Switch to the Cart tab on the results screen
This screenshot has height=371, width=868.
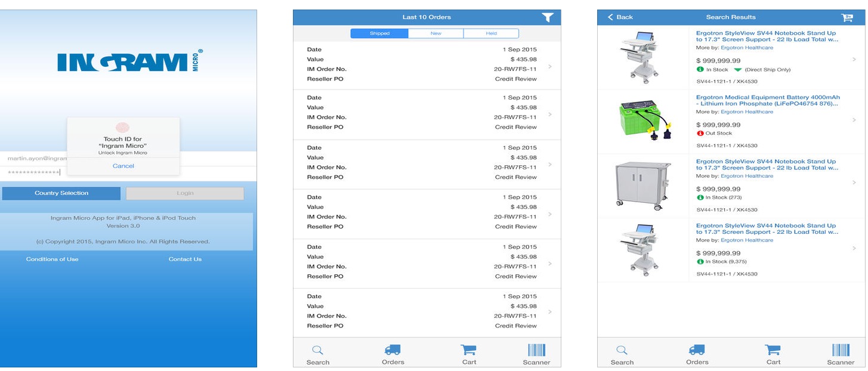773,351
